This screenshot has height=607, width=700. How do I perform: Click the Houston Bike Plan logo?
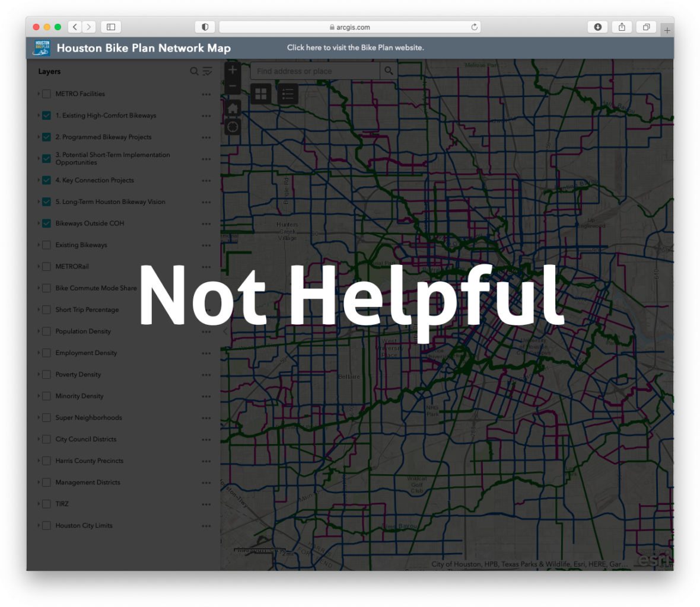coord(42,48)
